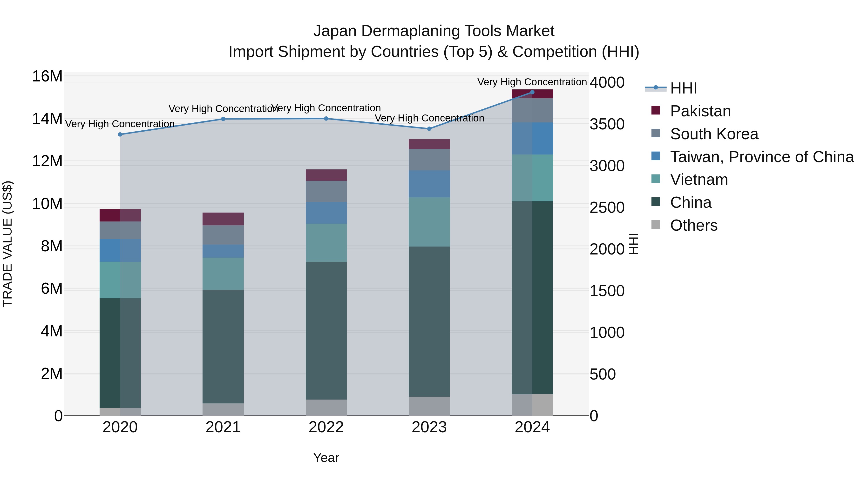Click the 500 right axis tick label
The image size is (868, 488).
[x=603, y=374]
